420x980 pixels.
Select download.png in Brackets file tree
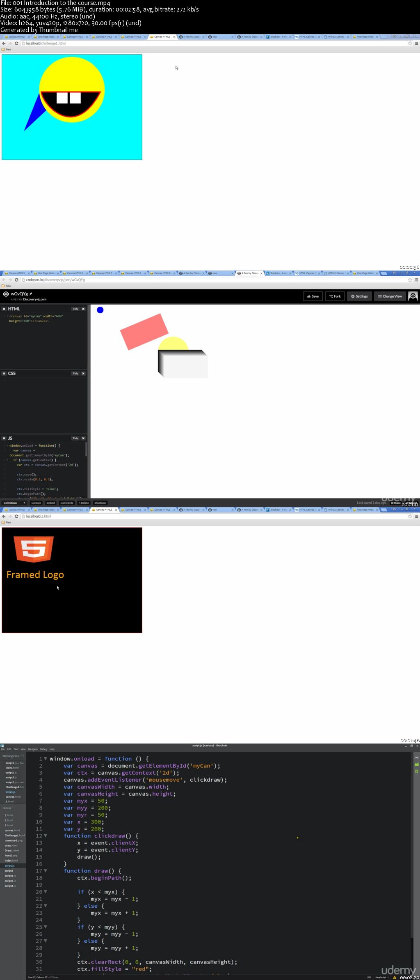tap(14, 840)
